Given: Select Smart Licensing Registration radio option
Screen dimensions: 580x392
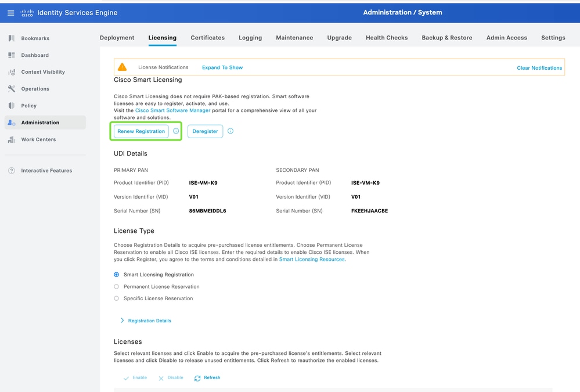Looking at the screenshot, I should pyautogui.click(x=117, y=275).
